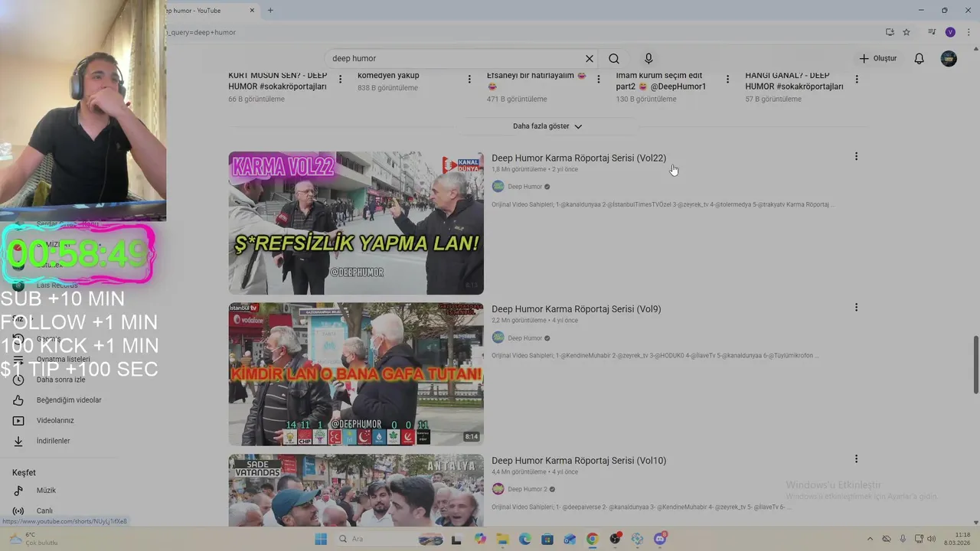Click the search magnifier button
The width and height of the screenshot is (980, 551).
pos(614,59)
